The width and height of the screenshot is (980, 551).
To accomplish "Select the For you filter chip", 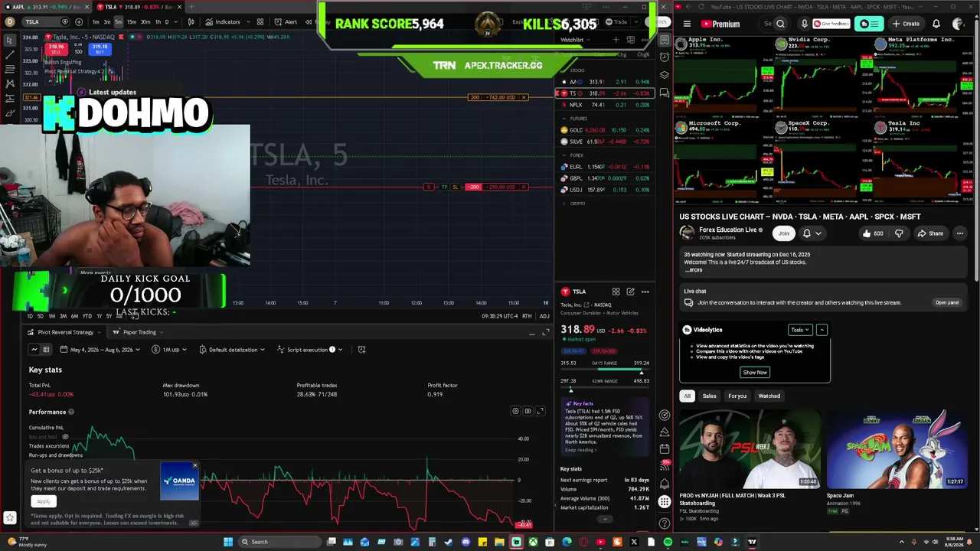I will tap(737, 396).
